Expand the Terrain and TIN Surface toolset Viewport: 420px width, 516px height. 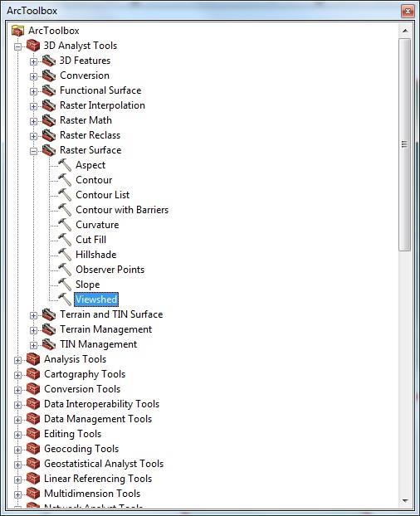click(x=33, y=315)
